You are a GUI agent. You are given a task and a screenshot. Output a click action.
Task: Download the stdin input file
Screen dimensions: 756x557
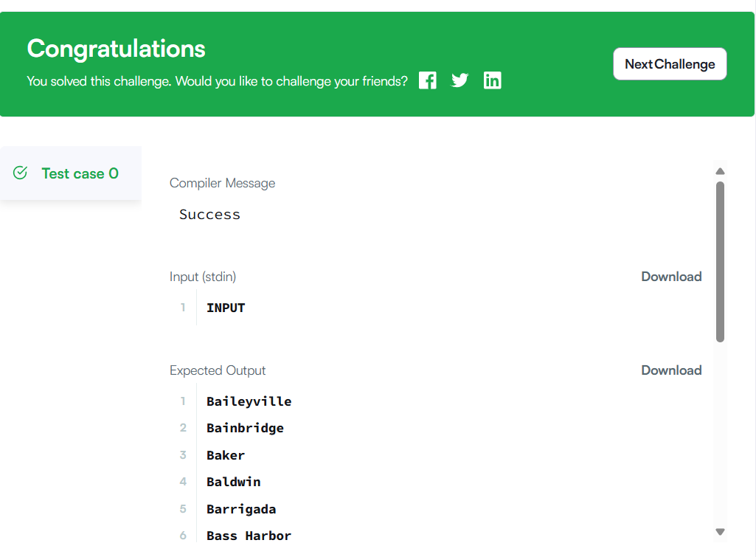(x=671, y=277)
